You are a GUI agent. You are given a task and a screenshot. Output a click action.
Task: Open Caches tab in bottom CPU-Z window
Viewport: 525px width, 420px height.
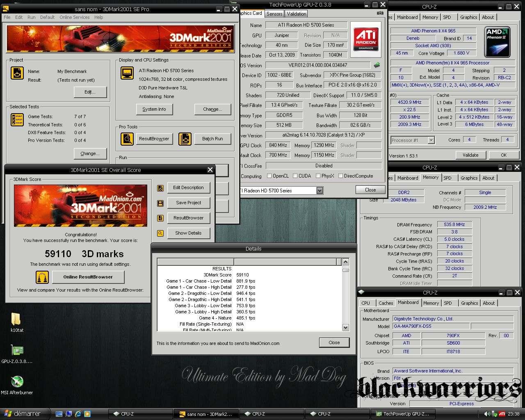(x=386, y=303)
